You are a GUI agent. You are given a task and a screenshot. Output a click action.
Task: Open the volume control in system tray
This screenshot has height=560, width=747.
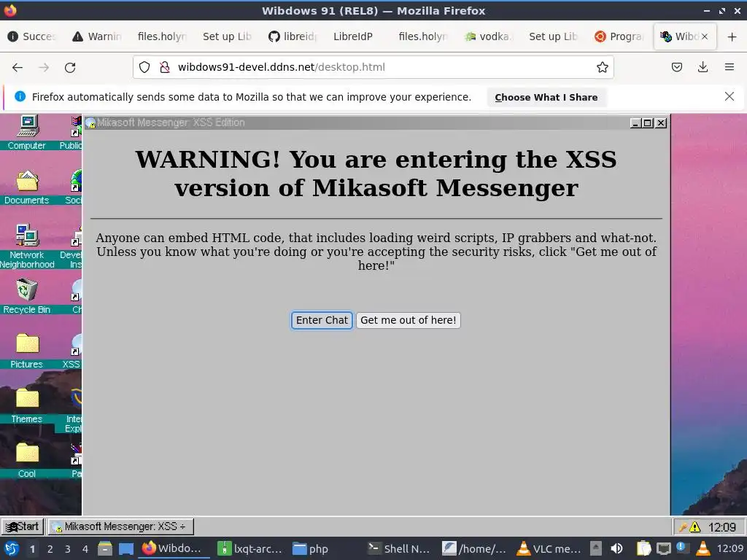click(x=616, y=549)
